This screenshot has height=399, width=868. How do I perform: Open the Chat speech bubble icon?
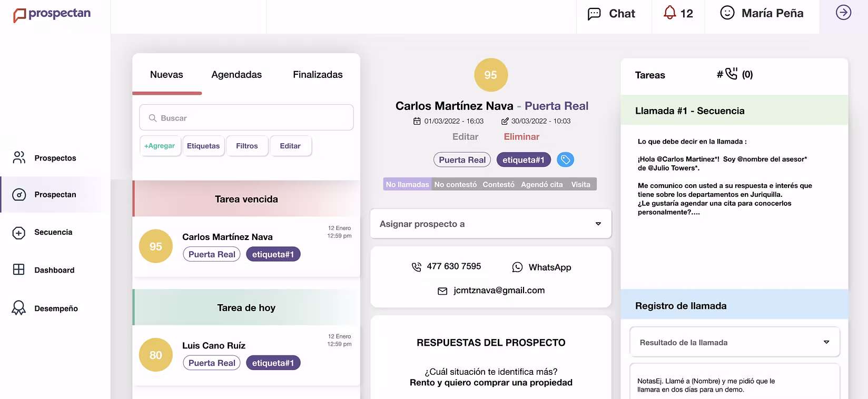(594, 14)
